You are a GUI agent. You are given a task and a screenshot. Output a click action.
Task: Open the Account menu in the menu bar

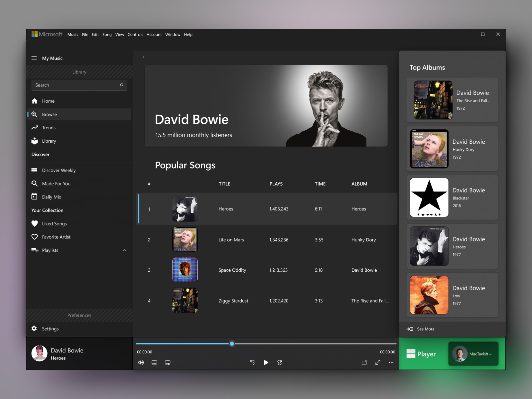[154, 34]
